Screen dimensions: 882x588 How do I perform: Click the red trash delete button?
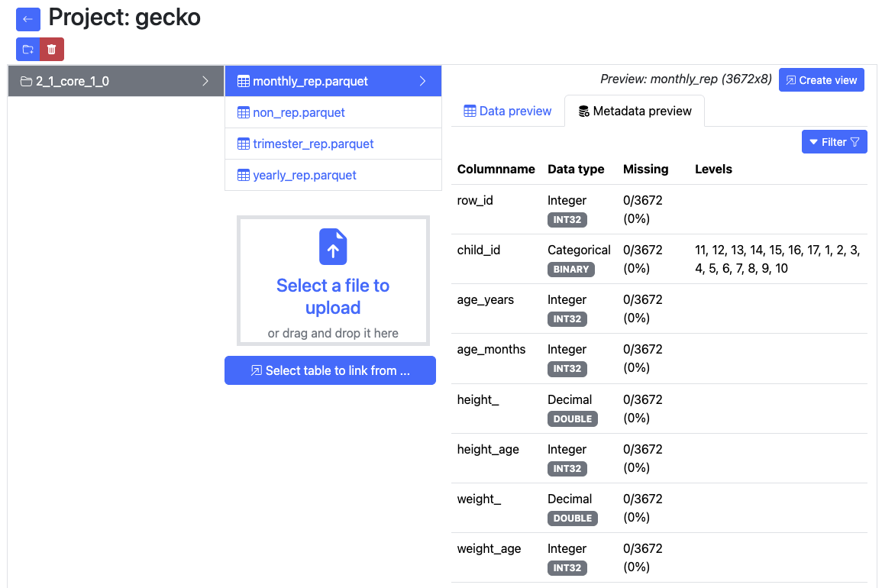click(52, 50)
